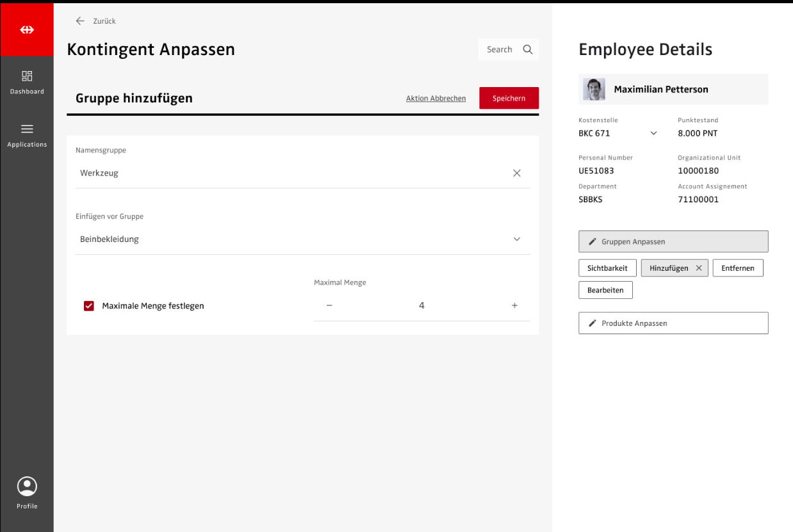Click the search magnifier icon
The image size is (793, 532).
528,50
